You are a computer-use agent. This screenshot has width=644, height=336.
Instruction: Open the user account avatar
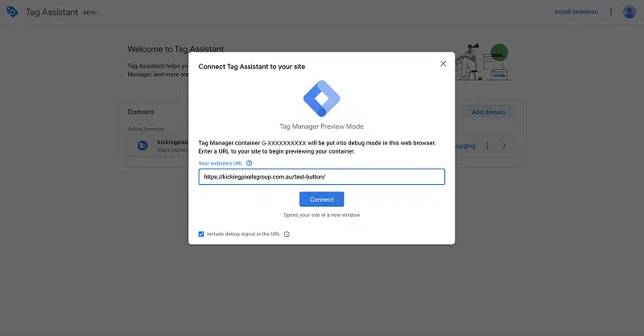pos(630,12)
